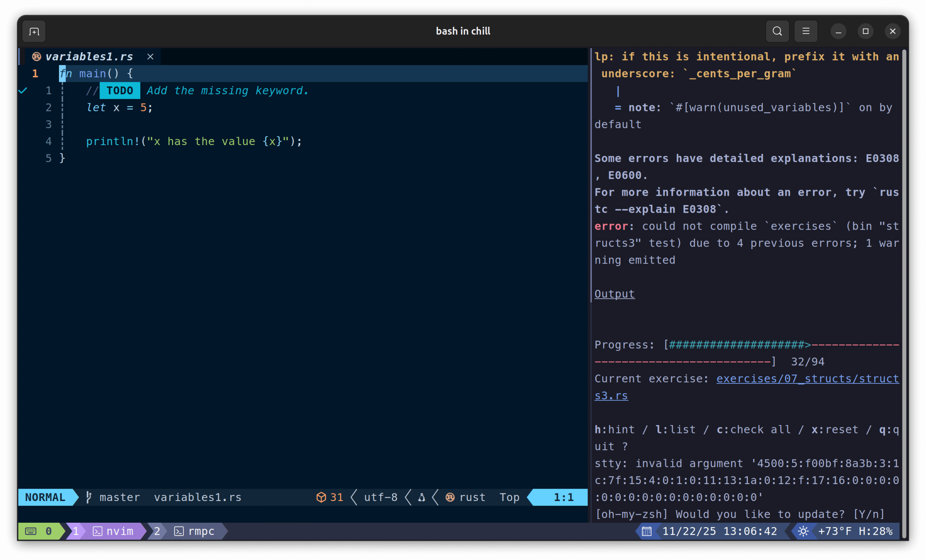The height and width of the screenshot is (560, 926).
Task: Click the sun weather icon
Action: click(x=803, y=531)
